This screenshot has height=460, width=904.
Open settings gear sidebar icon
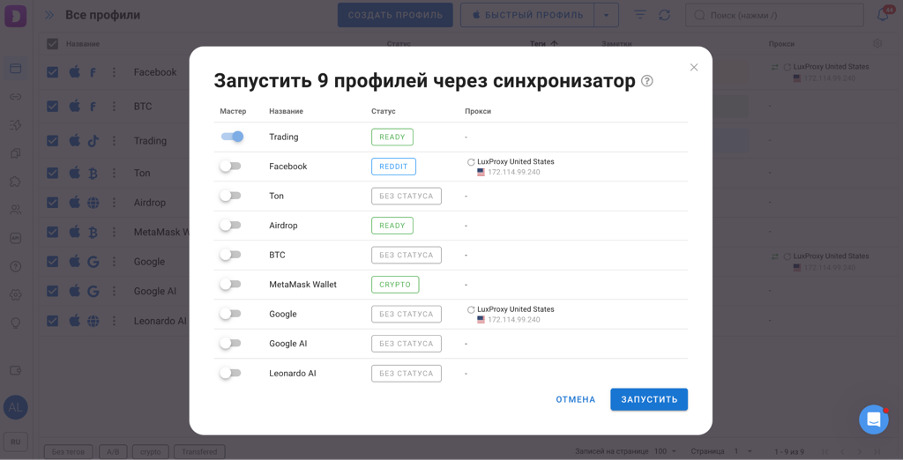click(16, 295)
